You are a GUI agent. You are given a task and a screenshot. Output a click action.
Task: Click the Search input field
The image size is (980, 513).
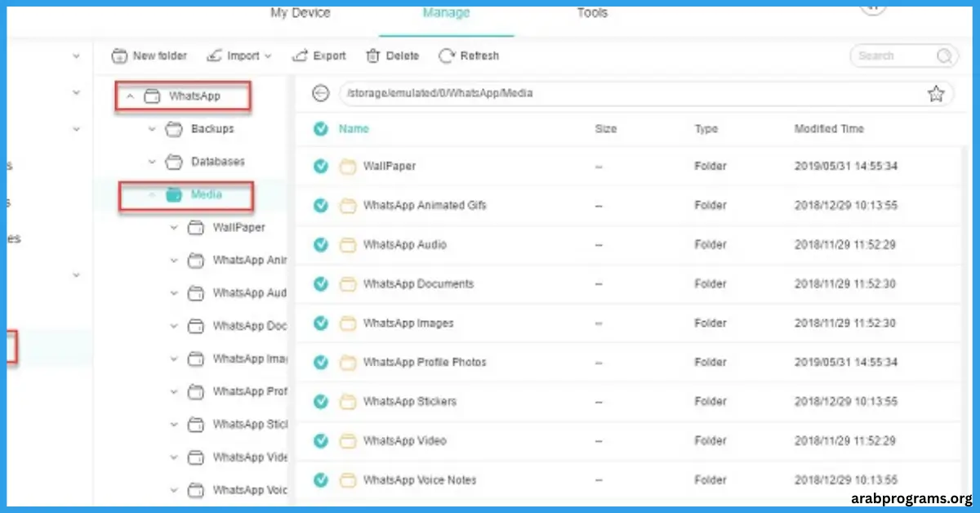pyautogui.click(x=904, y=56)
